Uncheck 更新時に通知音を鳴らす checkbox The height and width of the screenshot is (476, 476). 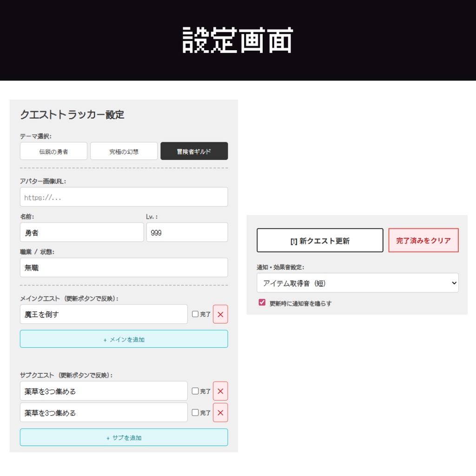(x=262, y=302)
